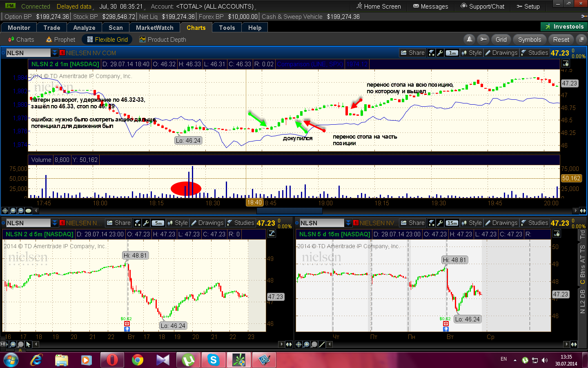
Task: Click the wrench icon on the bottom-left 5m chart
Action: pos(146,223)
